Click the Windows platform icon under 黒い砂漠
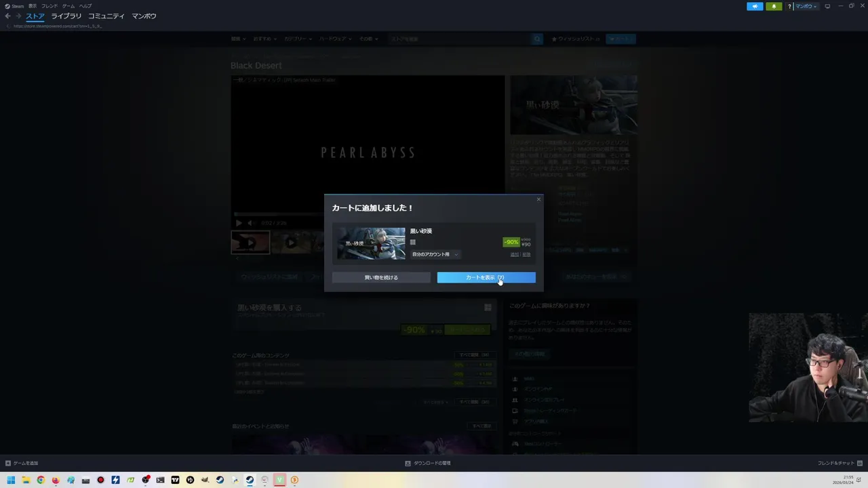868x488 pixels. pyautogui.click(x=413, y=242)
